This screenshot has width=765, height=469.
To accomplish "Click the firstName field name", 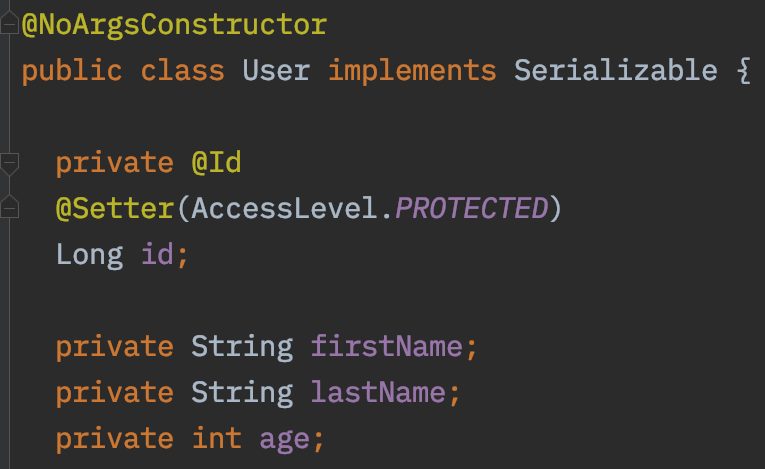I will click(387, 347).
